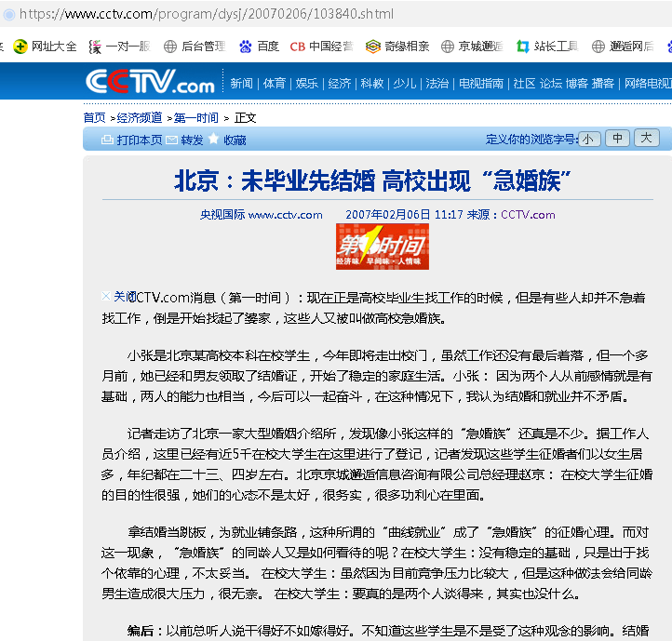Screen dimensions: 672x641
Task: Close the floating overlay via 关闭
Action: (123, 296)
